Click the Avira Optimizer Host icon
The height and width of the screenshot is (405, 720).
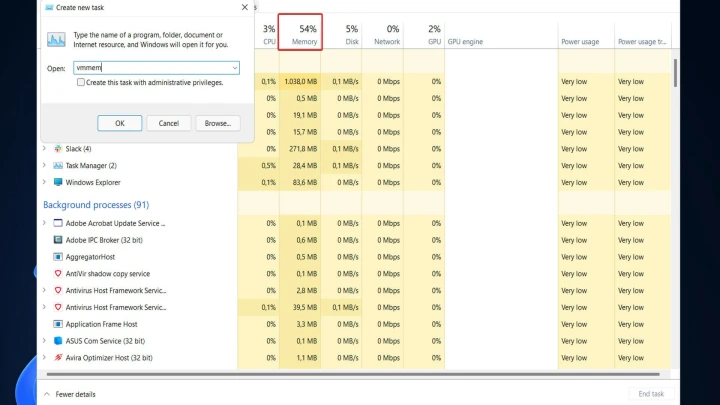tap(58, 358)
